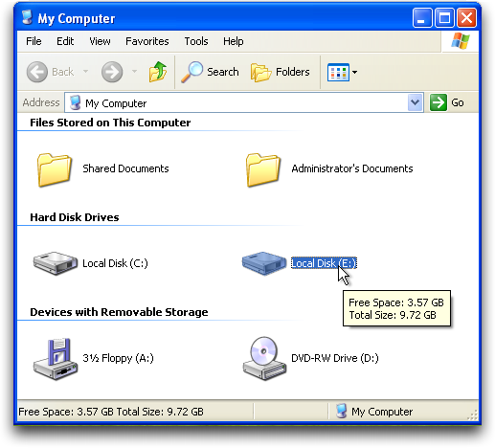Expand the Address bar dropdown
This screenshot has height=448, width=495.
tap(415, 102)
